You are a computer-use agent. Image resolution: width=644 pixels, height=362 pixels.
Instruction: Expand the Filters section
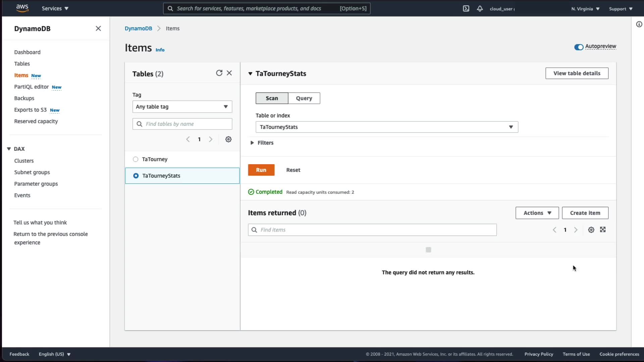pos(252,143)
